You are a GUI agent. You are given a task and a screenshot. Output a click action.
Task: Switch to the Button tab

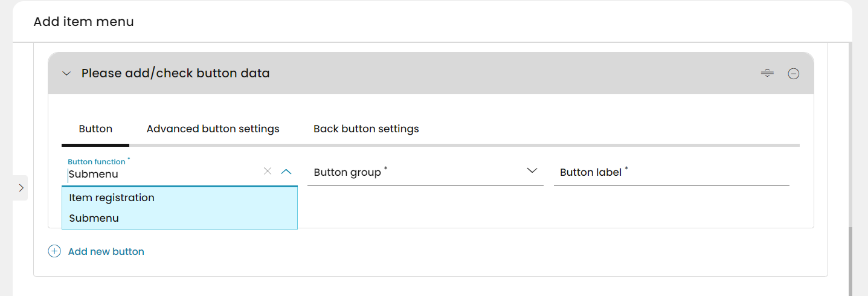[x=95, y=129]
